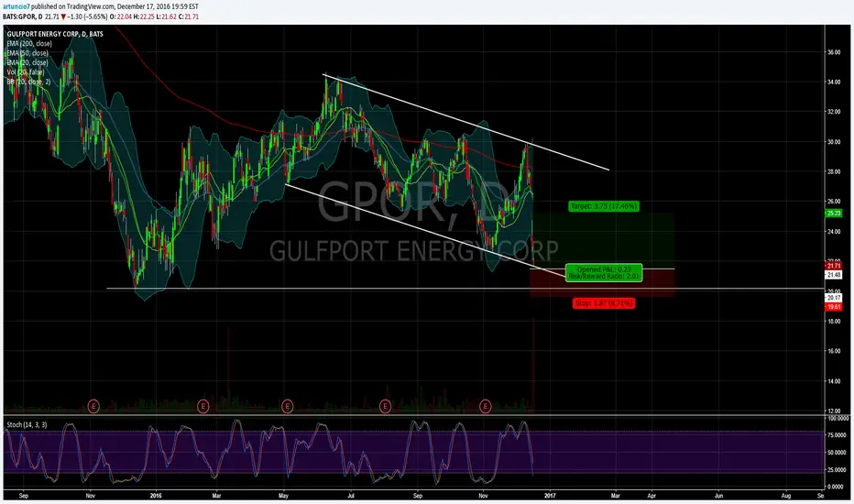Click the L:21.62 low value in header
This screenshot has width=854, height=504.
(x=166, y=16)
